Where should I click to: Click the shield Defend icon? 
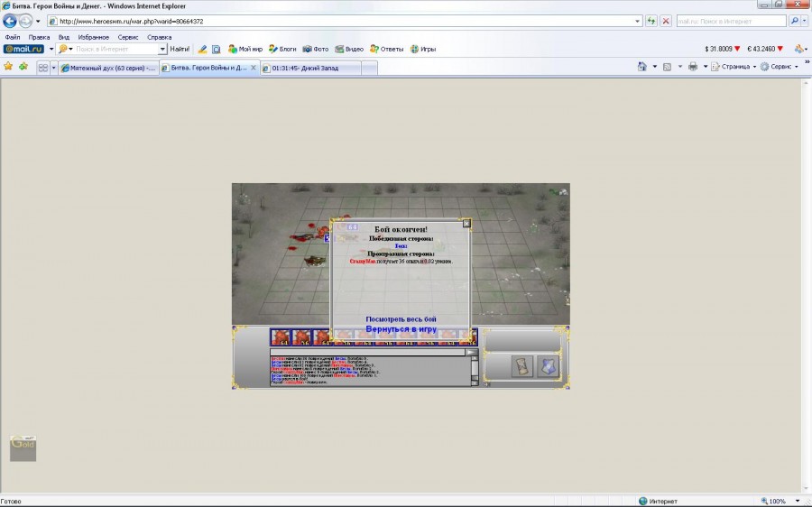click(x=548, y=366)
